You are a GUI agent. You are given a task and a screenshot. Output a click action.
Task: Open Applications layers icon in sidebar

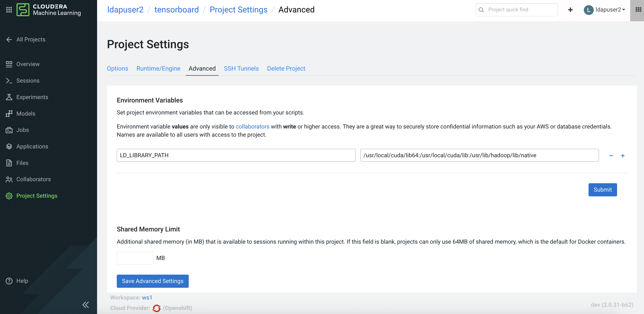point(9,147)
